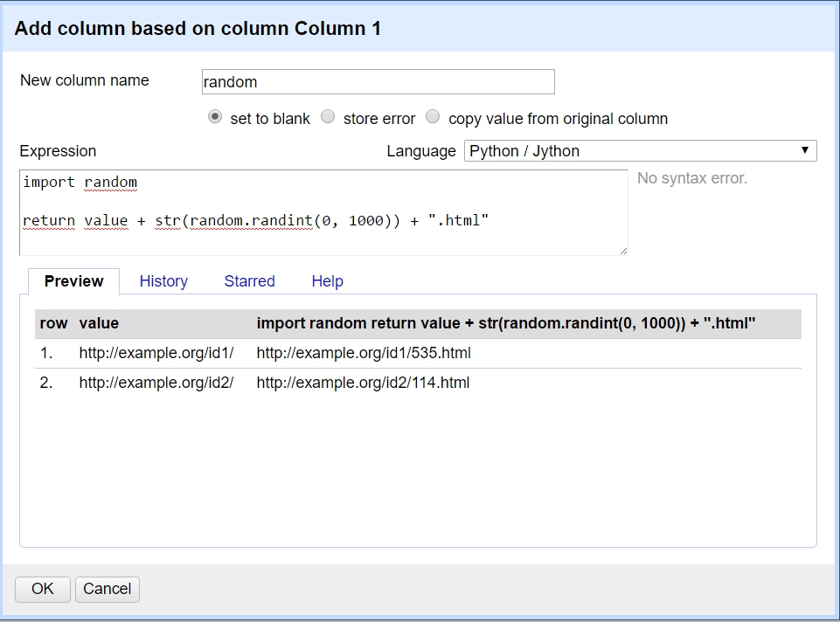This screenshot has width=840, height=622.
Task: Click the "No syntax error." status text
Action: coord(691,178)
